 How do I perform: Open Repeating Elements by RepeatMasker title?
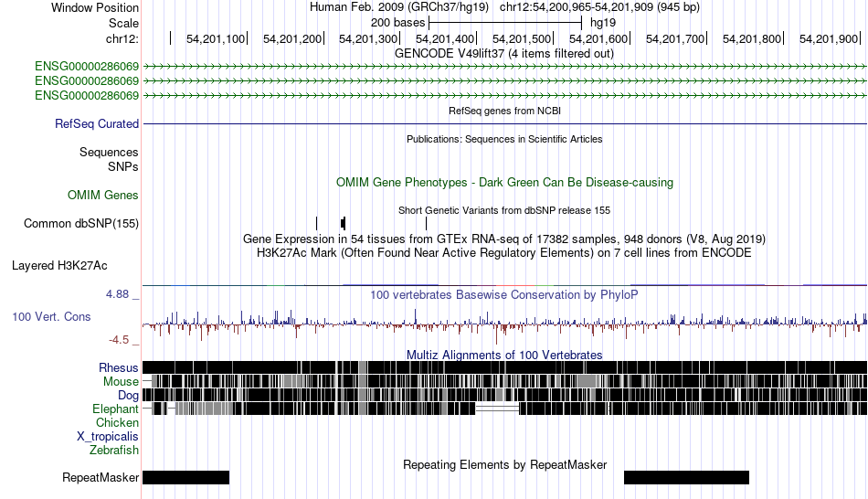pos(504,464)
